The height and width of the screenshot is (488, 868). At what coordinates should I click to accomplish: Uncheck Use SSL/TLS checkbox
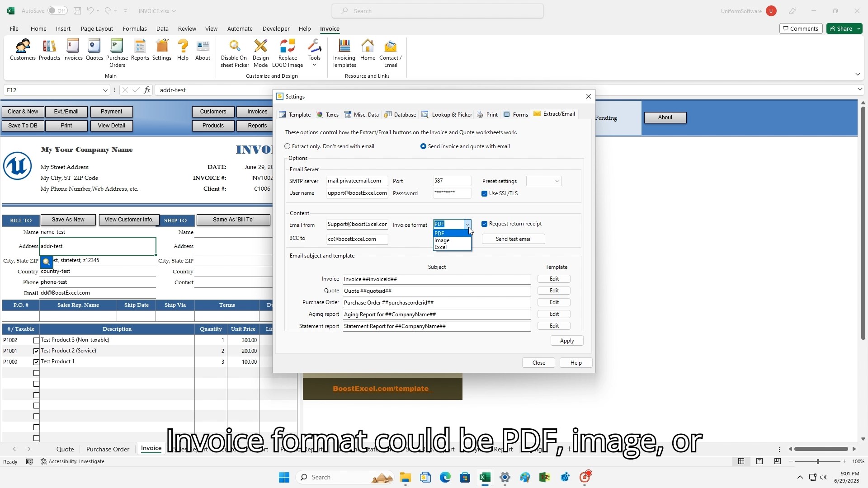click(485, 193)
